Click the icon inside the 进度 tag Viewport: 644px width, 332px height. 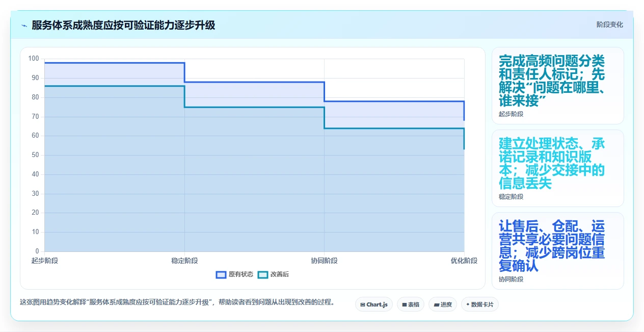[437, 304]
